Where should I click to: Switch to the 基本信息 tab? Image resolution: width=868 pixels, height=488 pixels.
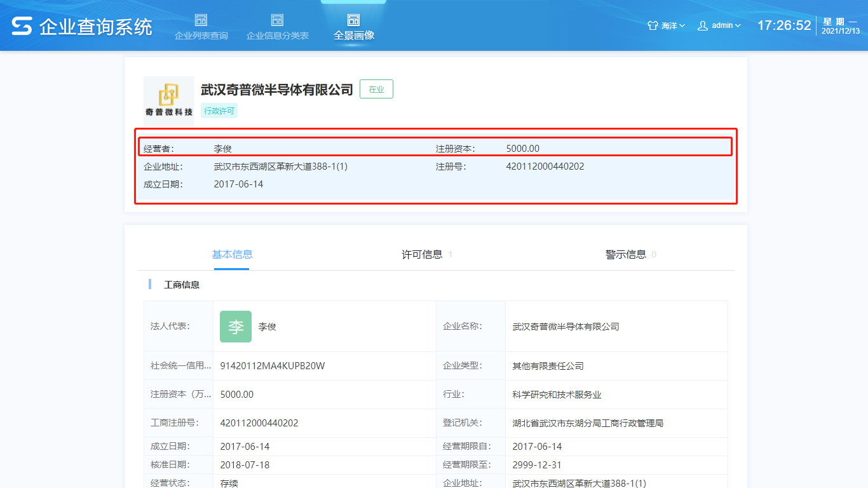pos(232,255)
